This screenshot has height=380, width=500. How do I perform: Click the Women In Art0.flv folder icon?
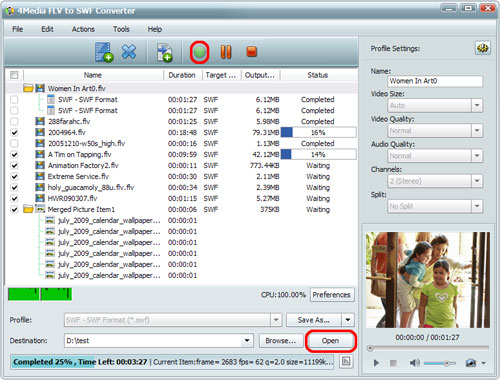coord(28,88)
